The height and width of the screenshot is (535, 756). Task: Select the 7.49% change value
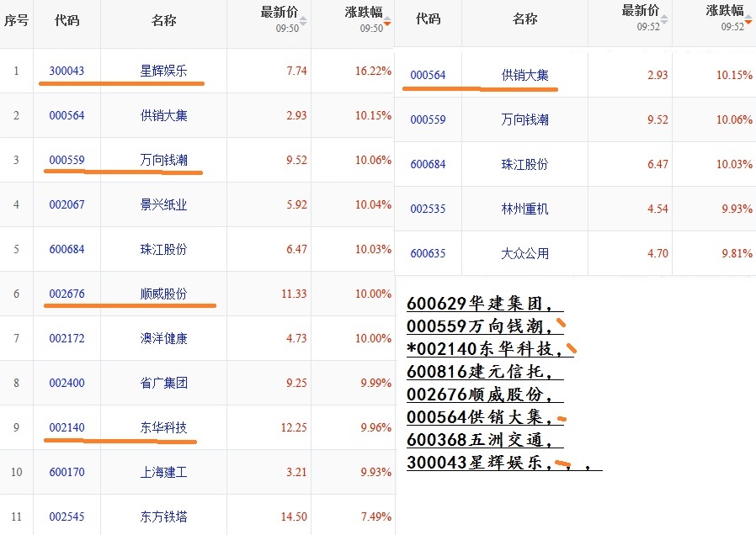tap(376, 517)
